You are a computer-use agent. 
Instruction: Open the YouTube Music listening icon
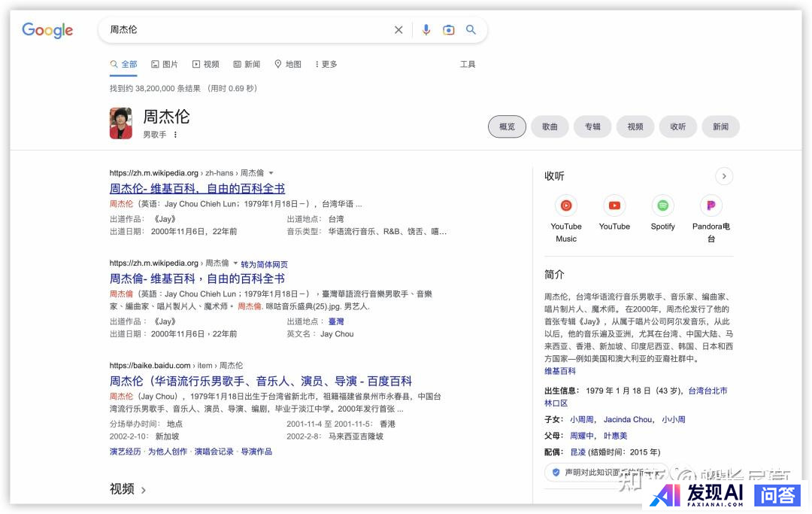point(566,205)
